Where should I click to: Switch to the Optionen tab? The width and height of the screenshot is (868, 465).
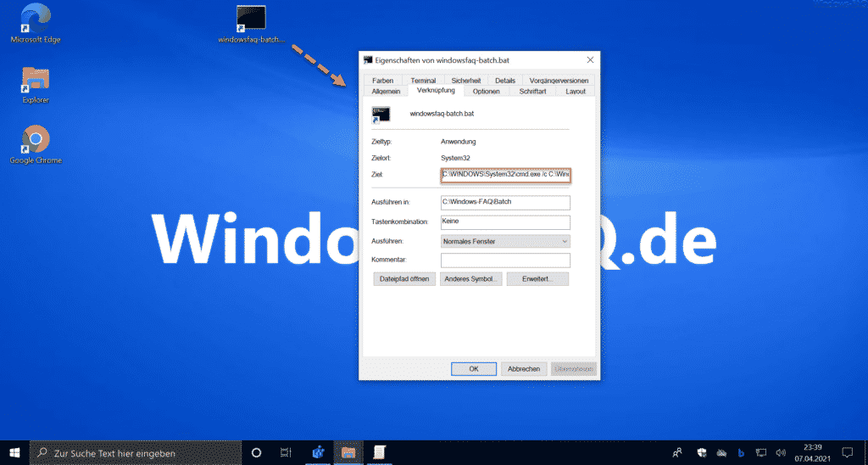(x=486, y=92)
